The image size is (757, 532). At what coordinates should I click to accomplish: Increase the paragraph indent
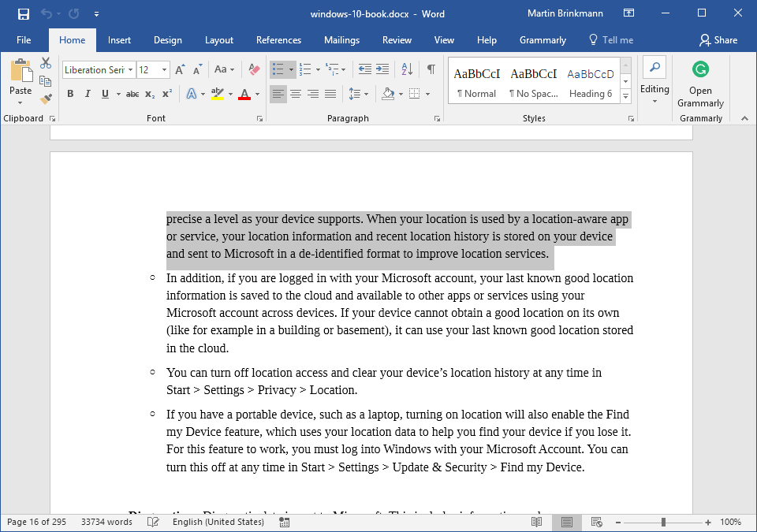click(x=382, y=69)
